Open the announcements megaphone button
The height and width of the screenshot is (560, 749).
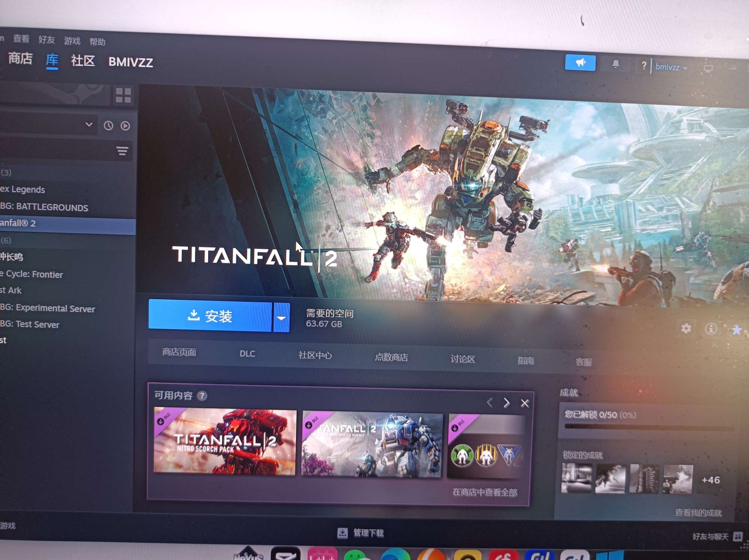(x=580, y=63)
